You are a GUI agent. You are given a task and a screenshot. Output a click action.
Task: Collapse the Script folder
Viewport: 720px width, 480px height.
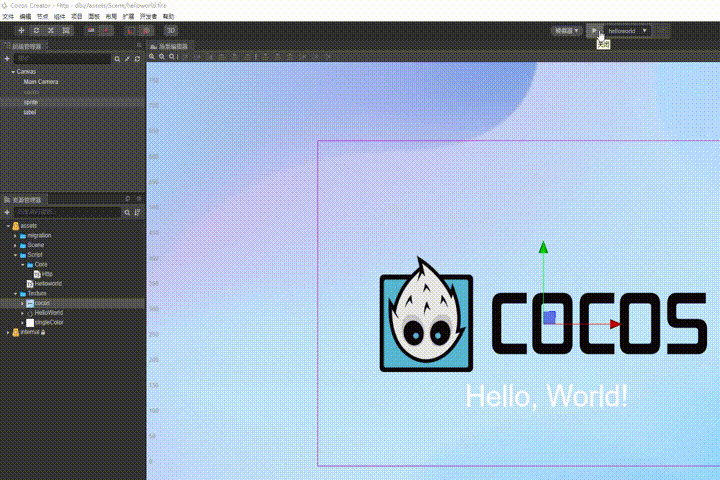click(16, 255)
